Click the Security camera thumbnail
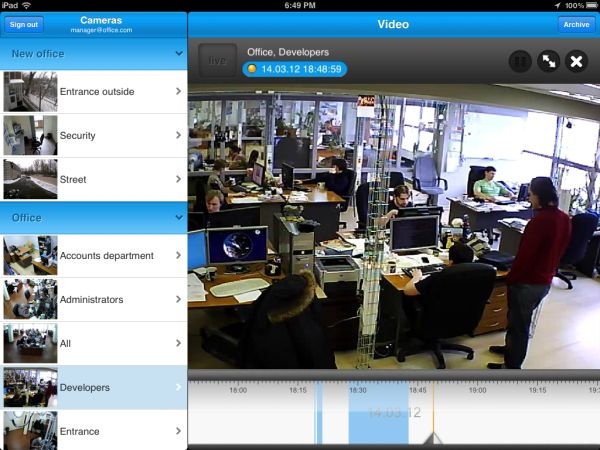Viewport: 600px width, 450px height. [30, 135]
